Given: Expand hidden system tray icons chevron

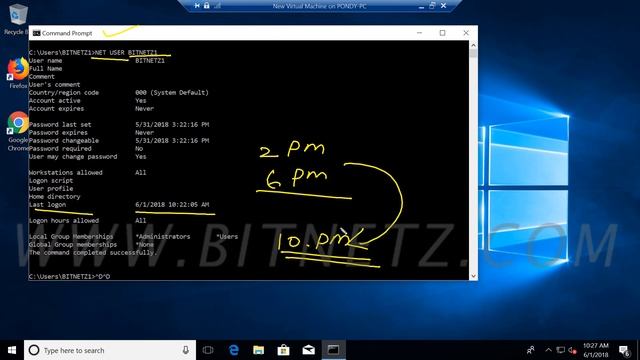Looking at the screenshot, I should 549,350.
